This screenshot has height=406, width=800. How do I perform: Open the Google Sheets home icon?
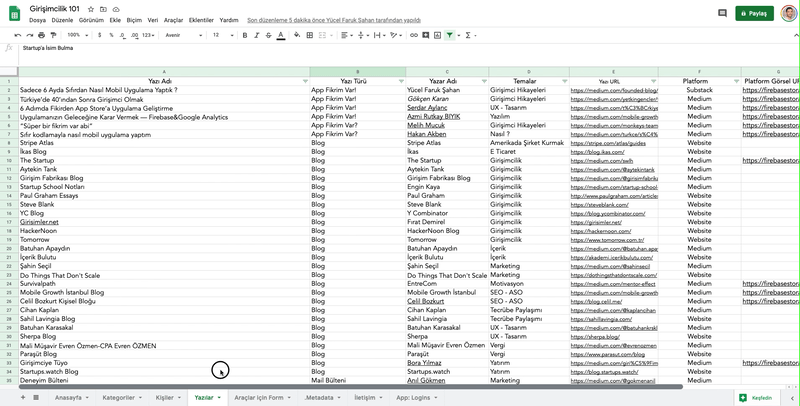[14, 14]
